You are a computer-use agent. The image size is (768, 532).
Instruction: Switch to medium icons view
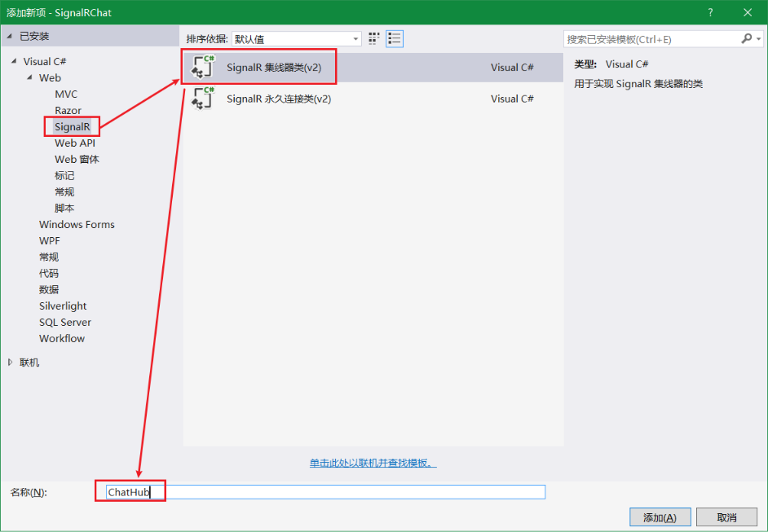[374, 38]
